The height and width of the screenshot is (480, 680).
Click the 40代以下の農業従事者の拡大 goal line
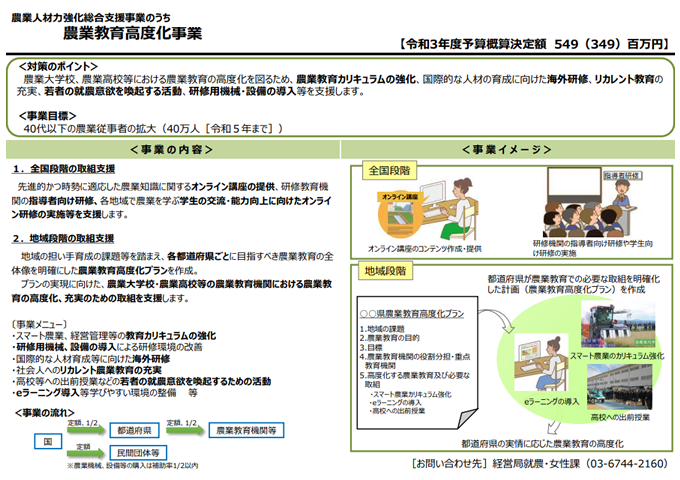click(154, 129)
